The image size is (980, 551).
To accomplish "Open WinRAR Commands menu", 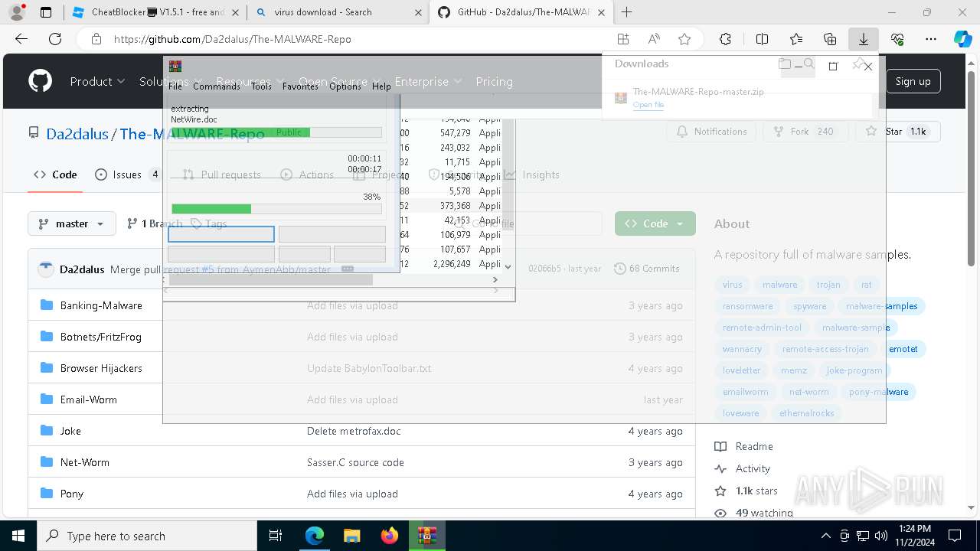I will (217, 86).
